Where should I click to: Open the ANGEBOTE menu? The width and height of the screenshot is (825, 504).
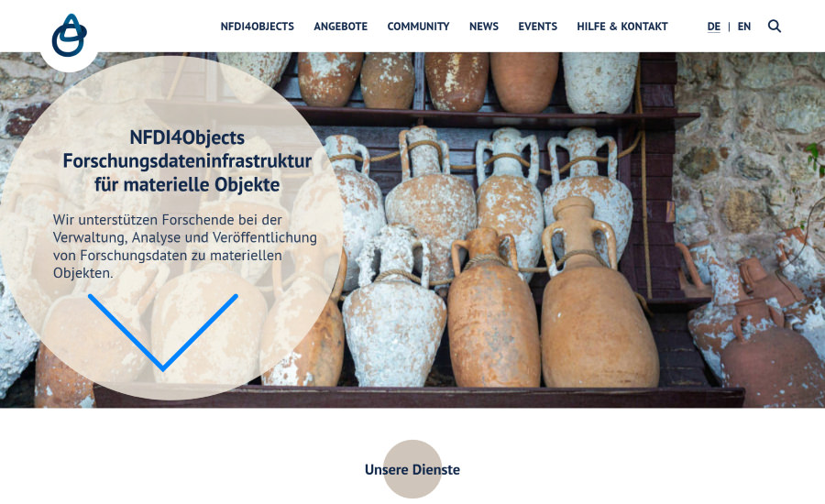[340, 27]
